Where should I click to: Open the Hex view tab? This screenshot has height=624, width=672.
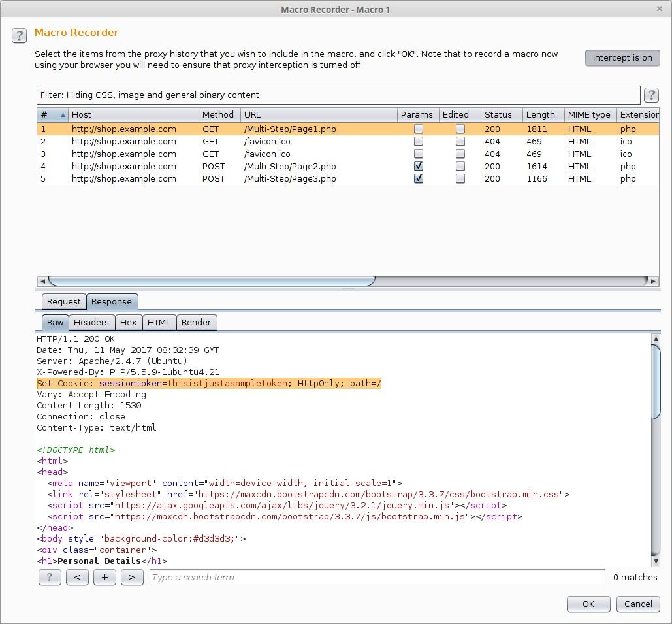(129, 323)
